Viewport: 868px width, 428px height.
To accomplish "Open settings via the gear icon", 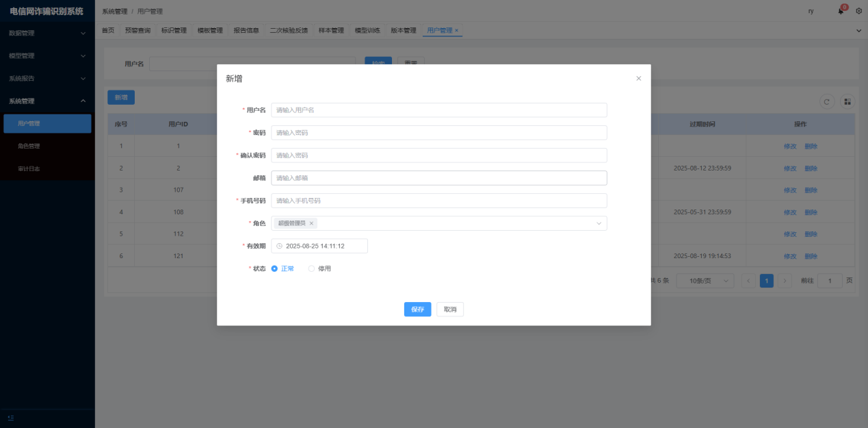I will point(859,11).
